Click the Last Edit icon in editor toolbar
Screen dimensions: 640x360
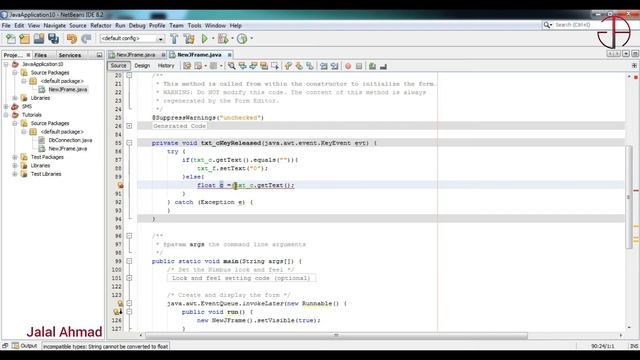187,66
